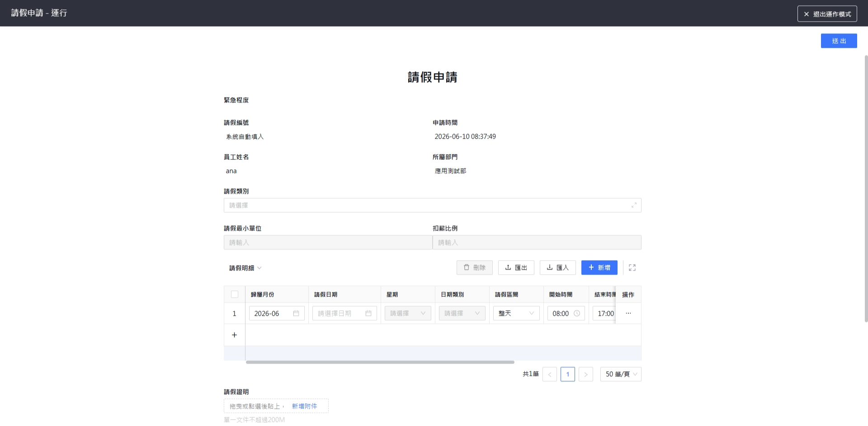The height and width of the screenshot is (426, 868).
Task: Go to previous page arrow
Action: [549, 374]
